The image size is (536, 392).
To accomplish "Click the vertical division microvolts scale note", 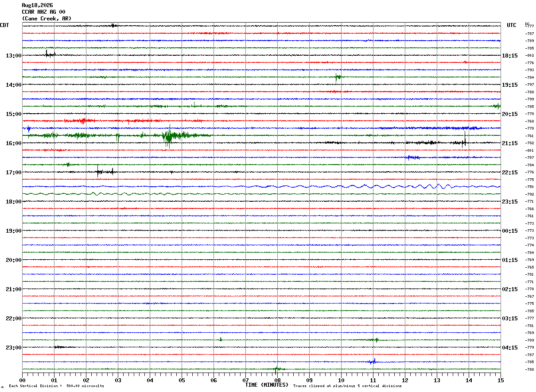I will point(56,386).
